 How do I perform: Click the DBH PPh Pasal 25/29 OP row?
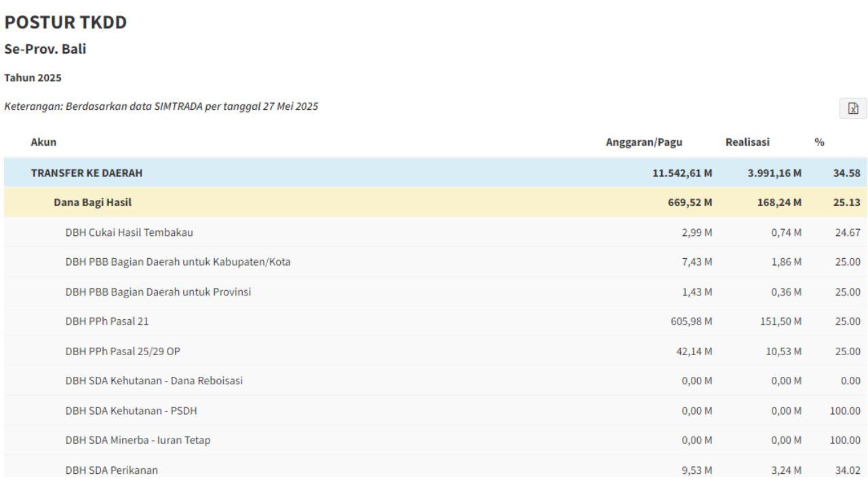(x=123, y=351)
